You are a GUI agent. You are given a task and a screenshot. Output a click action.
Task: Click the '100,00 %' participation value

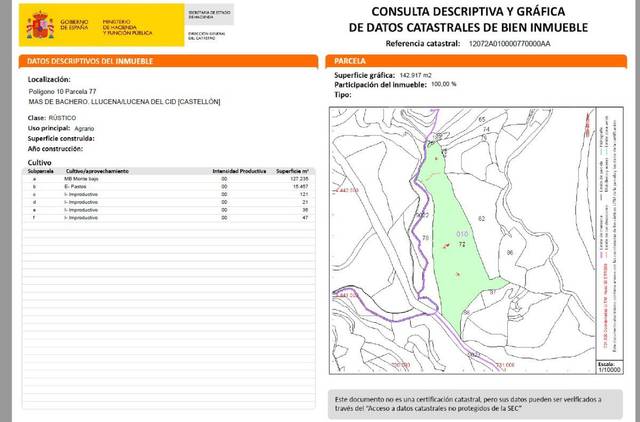[444, 84]
